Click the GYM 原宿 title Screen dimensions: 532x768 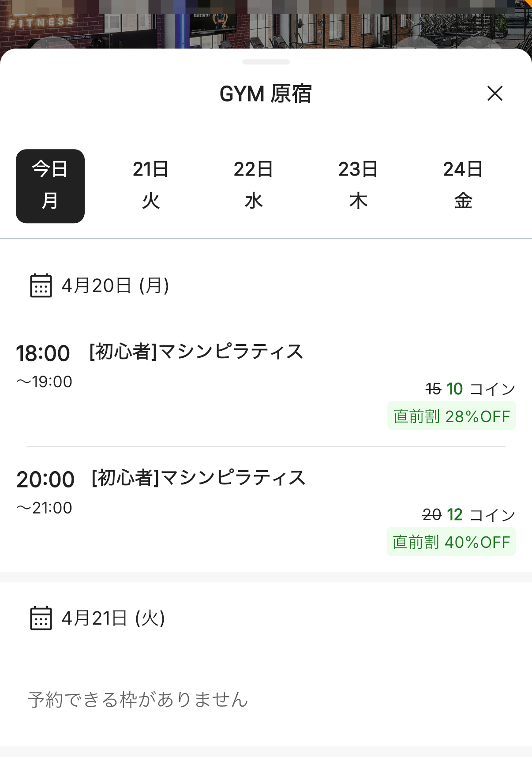pyautogui.click(x=266, y=94)
